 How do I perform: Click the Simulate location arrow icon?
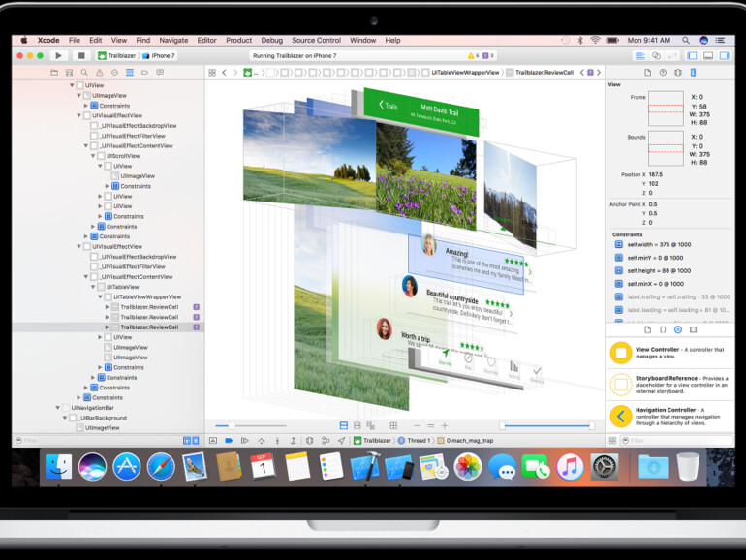point(342,441)
